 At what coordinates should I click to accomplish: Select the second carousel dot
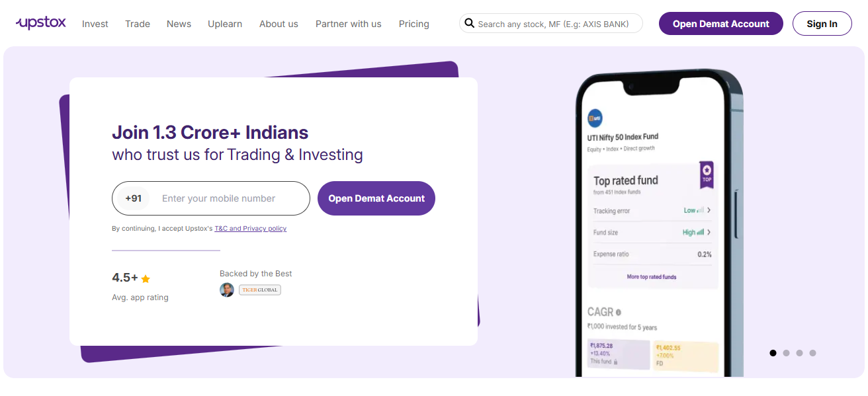pyautogui.click(x=786, y=353)
